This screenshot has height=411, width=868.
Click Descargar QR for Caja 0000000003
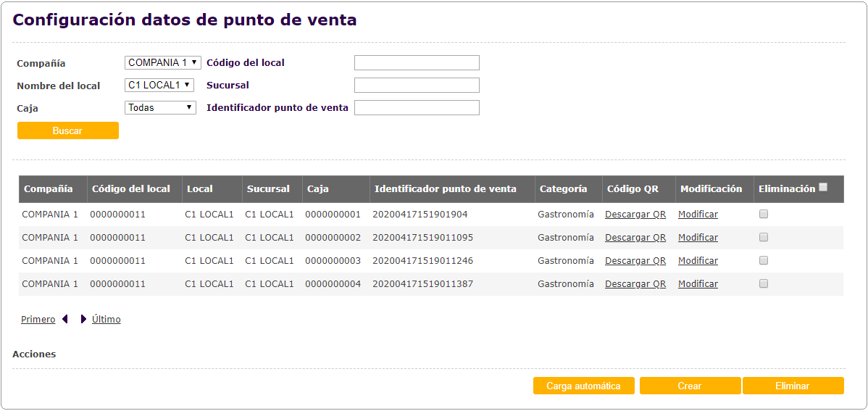click(635, 261)
